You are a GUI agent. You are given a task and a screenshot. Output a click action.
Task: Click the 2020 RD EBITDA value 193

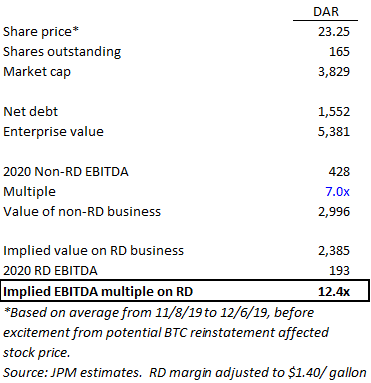tap(339, 271)
